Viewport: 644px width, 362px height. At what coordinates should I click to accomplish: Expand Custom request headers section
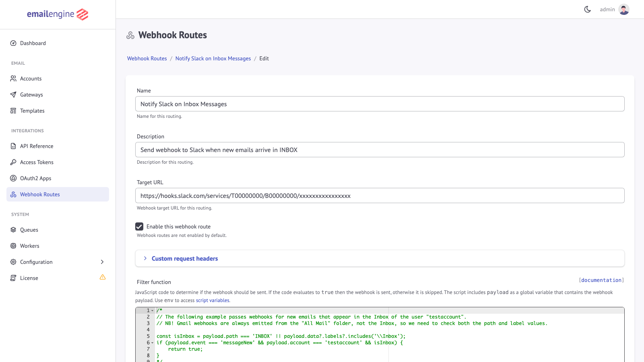tap(380, 259)
